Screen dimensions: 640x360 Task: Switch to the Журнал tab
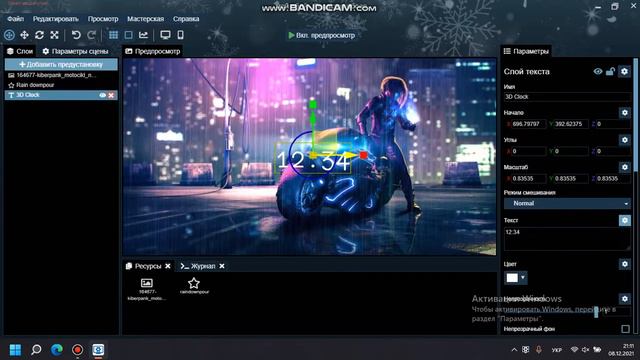198,266
